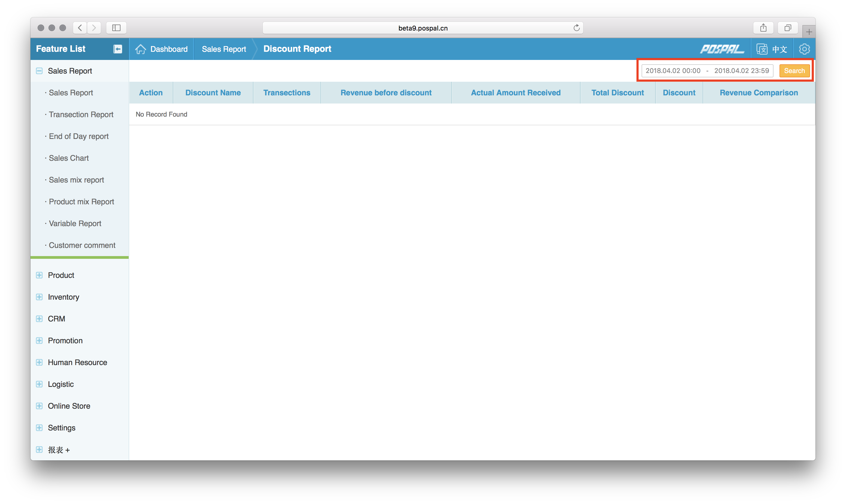
Task: Click the Safari share icon
Action: pos(763,28)
